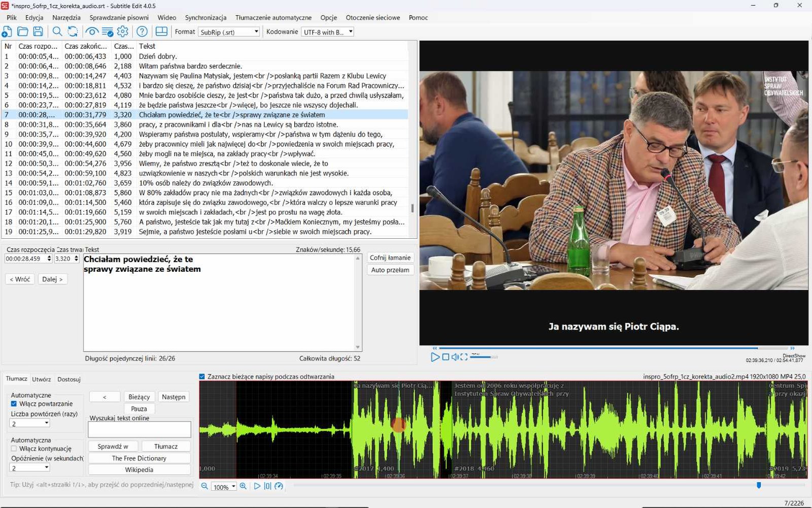Viewport: 812px width, 508px height.
Task: Save the subtitle with the floppy disk icon
Action: pos(38,31)
